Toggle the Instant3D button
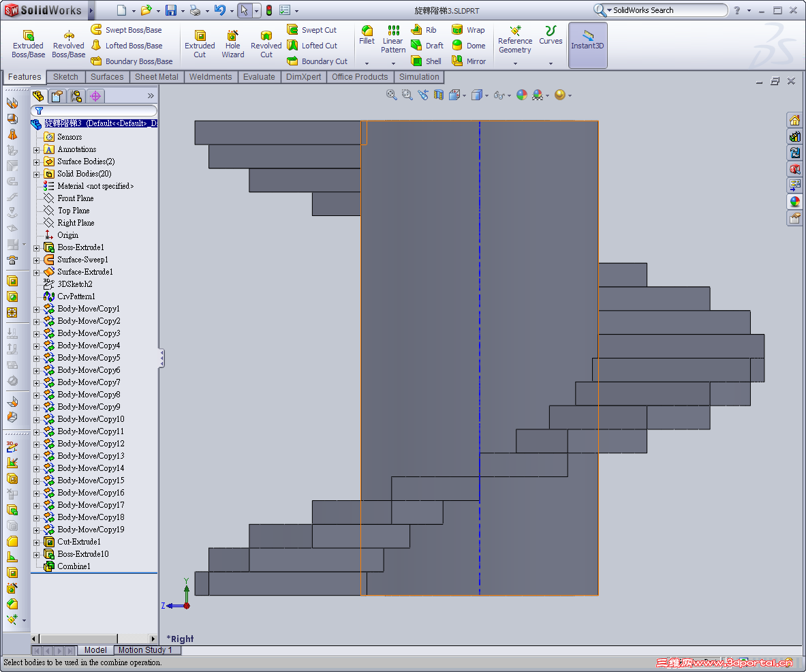Viewport: 806px width, 672px height. point(587,45)
